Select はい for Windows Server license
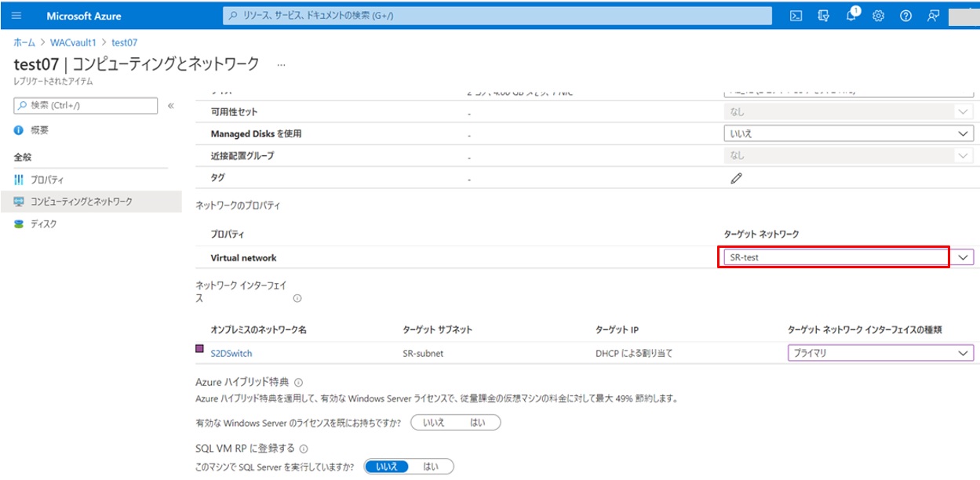 click(x=478, y=423)
